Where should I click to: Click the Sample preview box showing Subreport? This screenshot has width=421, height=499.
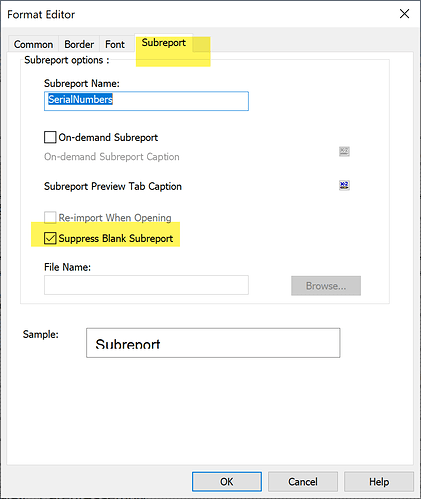click(213, 343)
